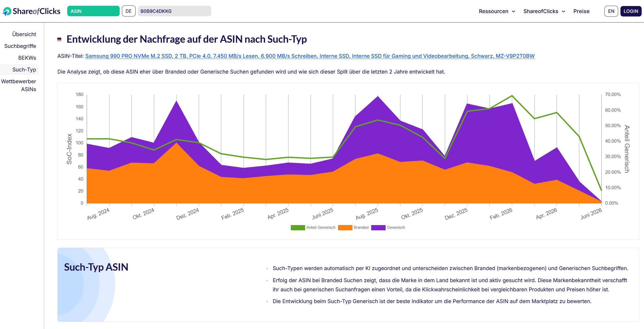644x329 pixels.
Task: Click the Anteil Generisch right axis title
Action: (x=627, y=149)
